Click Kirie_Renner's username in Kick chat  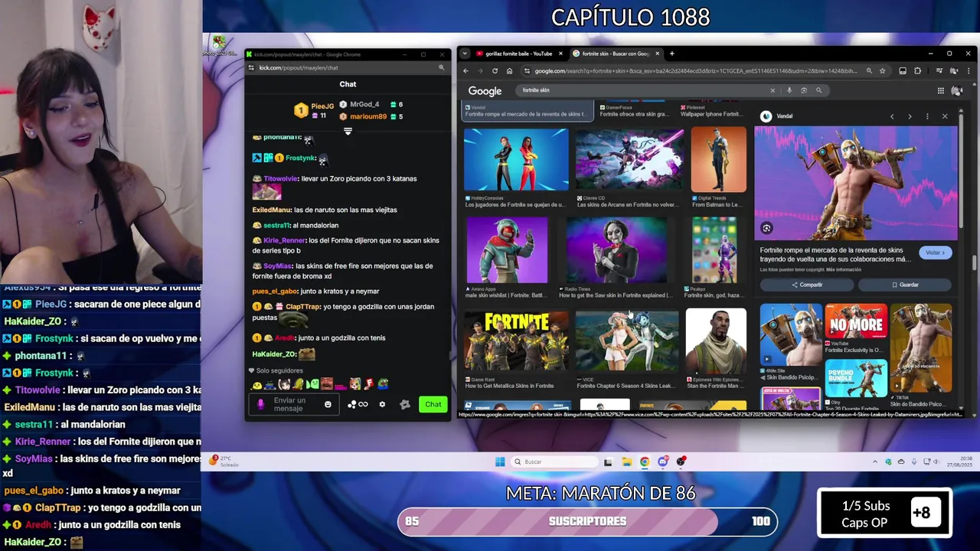tap(285, 240)
